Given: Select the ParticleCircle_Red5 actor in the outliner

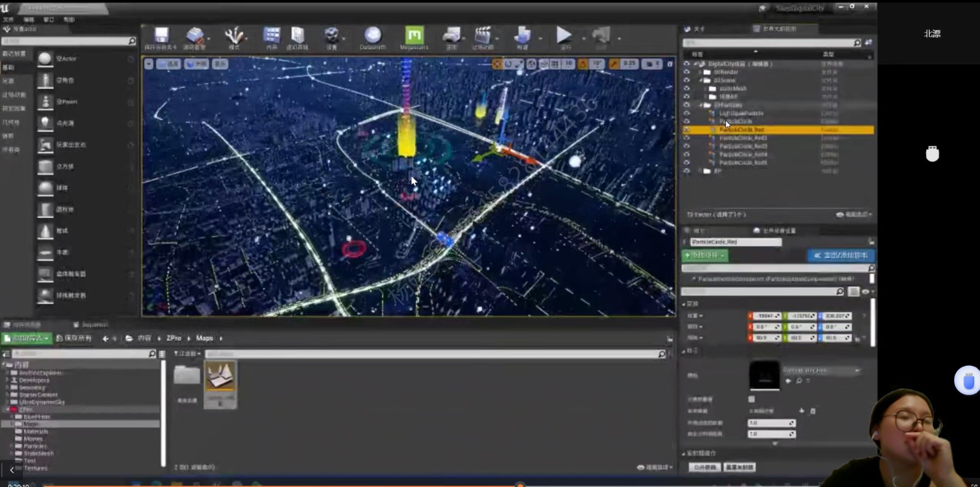Looking at the screenshot, I should tap(743, 163).
